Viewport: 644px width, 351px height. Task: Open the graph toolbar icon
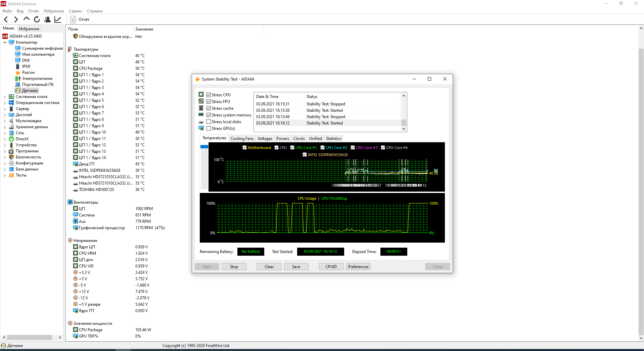click(x=58, y=19)
